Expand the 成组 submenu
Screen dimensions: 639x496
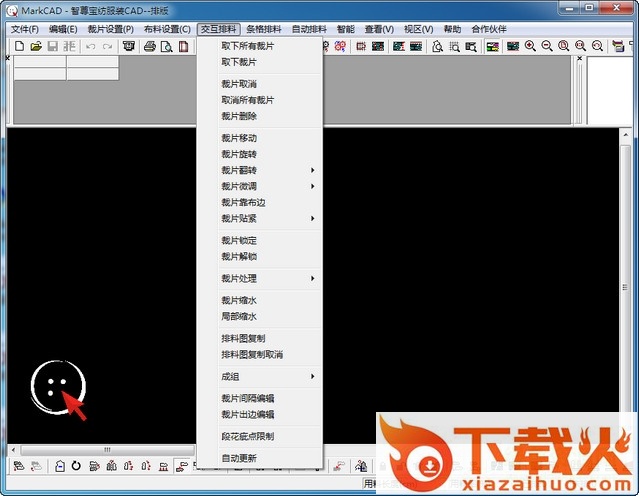[x=260, y=377]
